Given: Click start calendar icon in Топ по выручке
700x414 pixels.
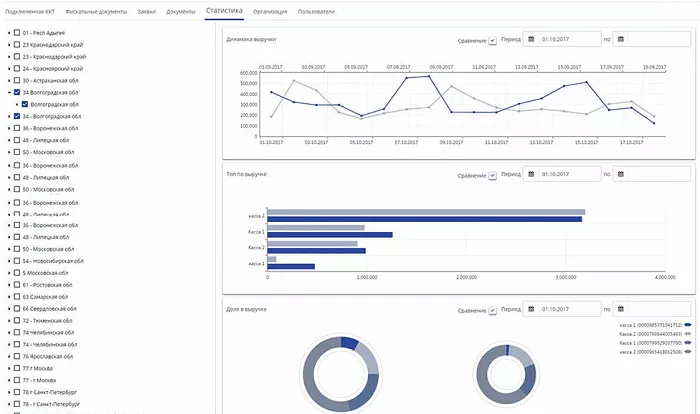Looking at the screenshot, I should point(531,174).
